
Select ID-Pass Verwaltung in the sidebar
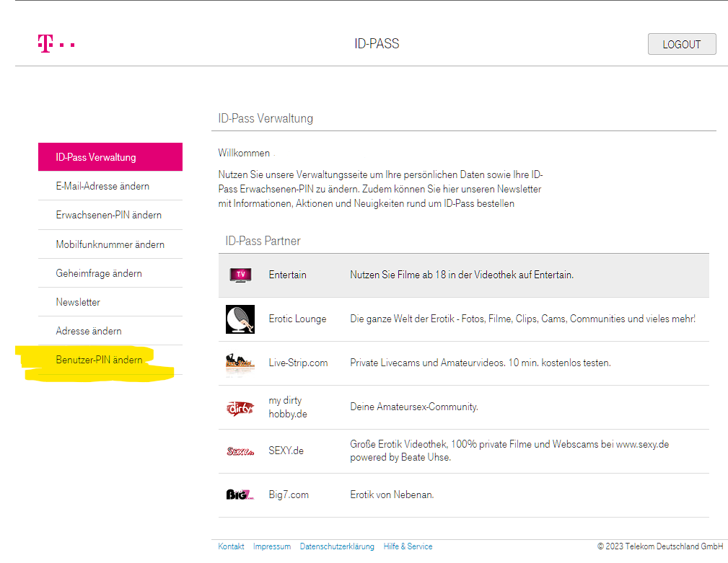(110, 156)
